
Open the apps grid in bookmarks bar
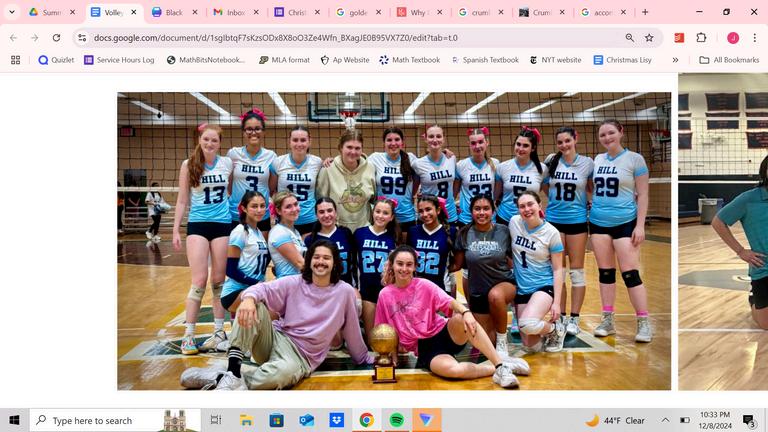[x=16, y=60]
